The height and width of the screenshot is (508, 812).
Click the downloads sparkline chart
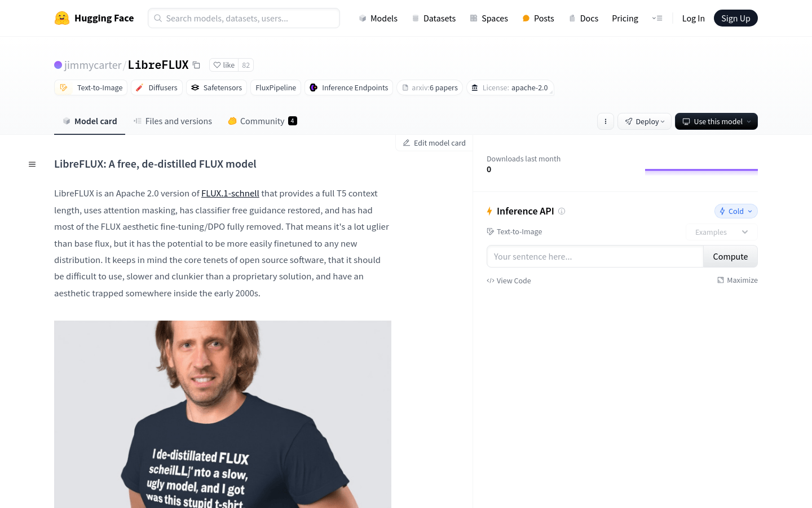click(x=701, y=171)
